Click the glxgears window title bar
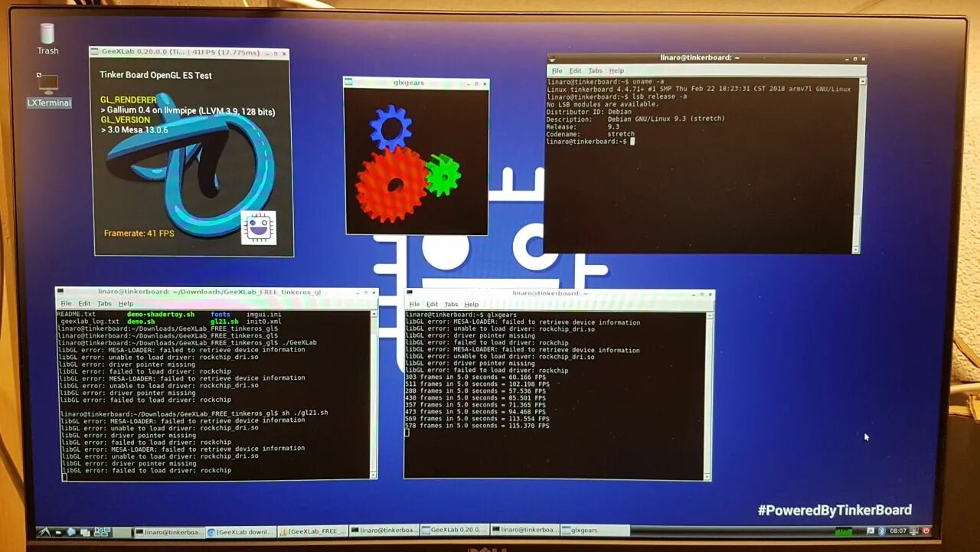 [416, 83]
